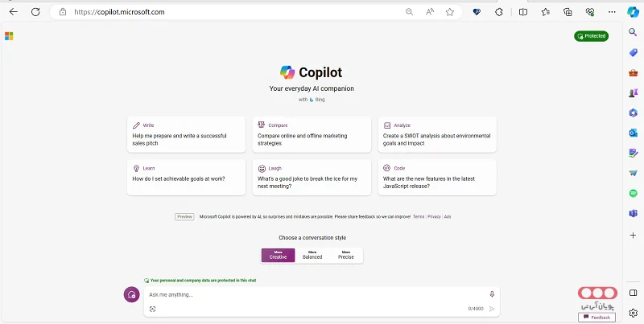Select the Balanced conversation style
Image resolution: width=644 pixels, height=324 pixels.
312,255
